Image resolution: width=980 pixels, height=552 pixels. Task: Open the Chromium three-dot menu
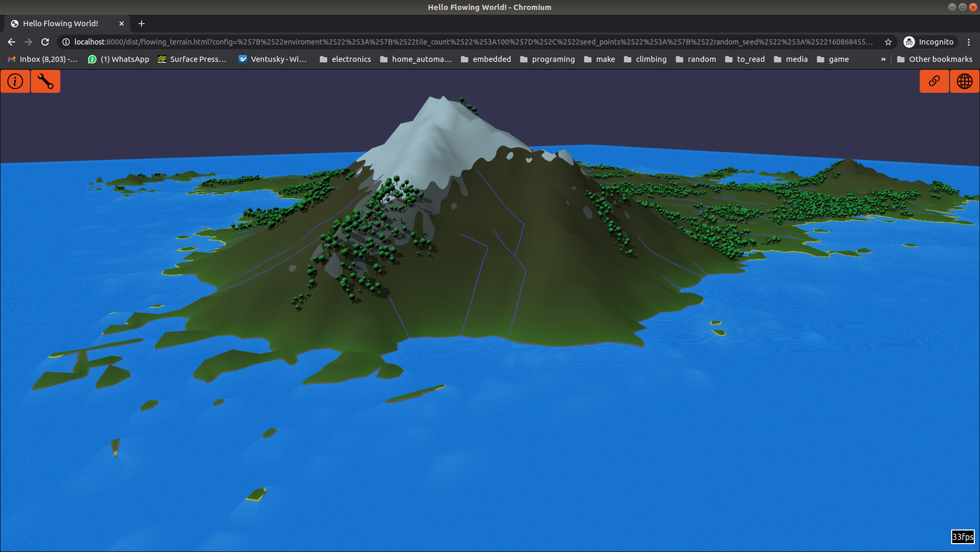pos(968,42)
